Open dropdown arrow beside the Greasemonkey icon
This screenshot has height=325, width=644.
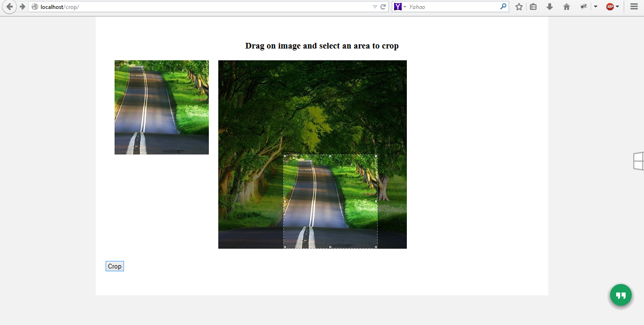point(595,7)
